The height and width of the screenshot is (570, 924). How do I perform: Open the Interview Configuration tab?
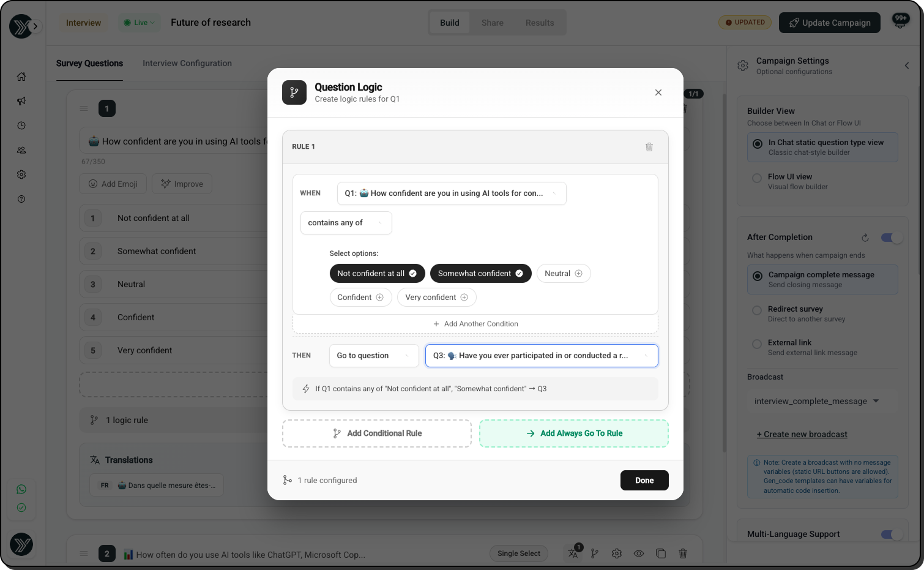pyautogui.click(x=187, y=63)
